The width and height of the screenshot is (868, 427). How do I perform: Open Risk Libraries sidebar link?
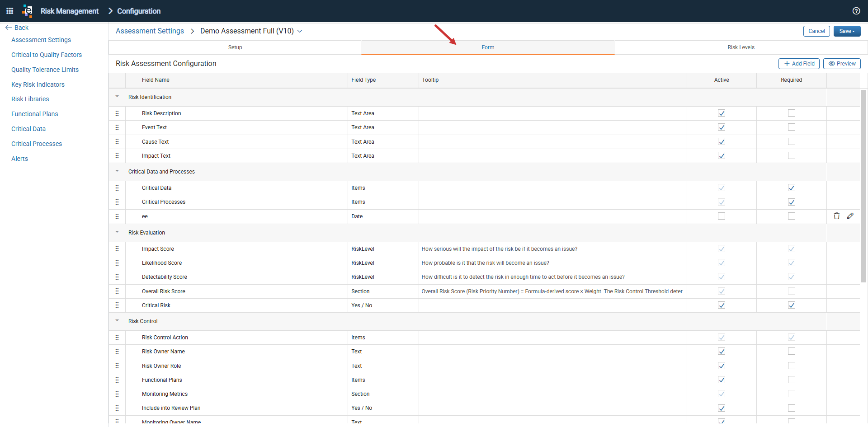30,99
